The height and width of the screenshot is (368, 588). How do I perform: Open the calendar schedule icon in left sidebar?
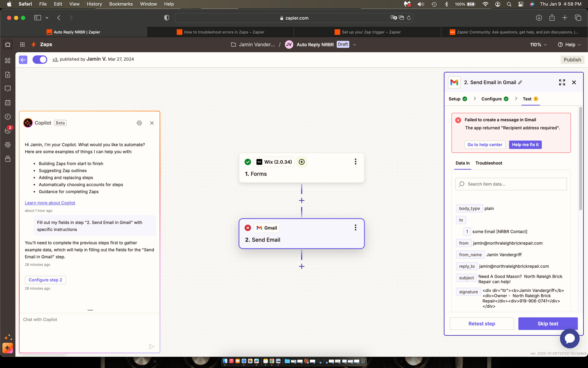point(8,103)
